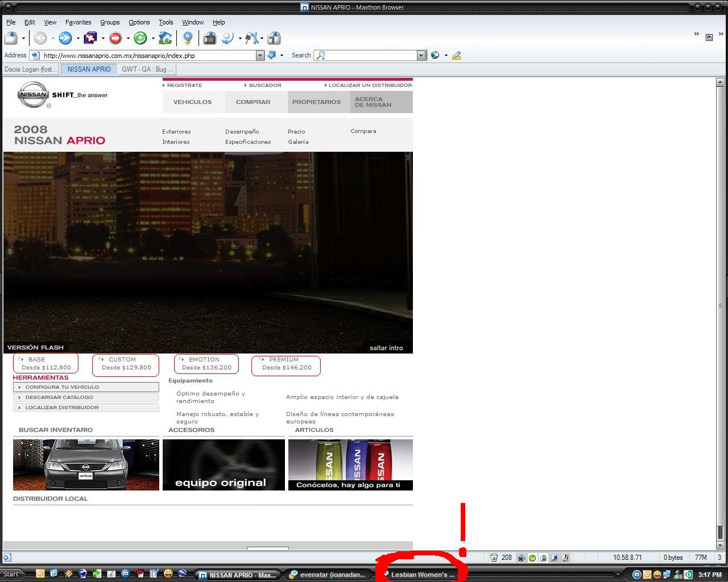Switch to the GWT - QA tab

point(147,69)
